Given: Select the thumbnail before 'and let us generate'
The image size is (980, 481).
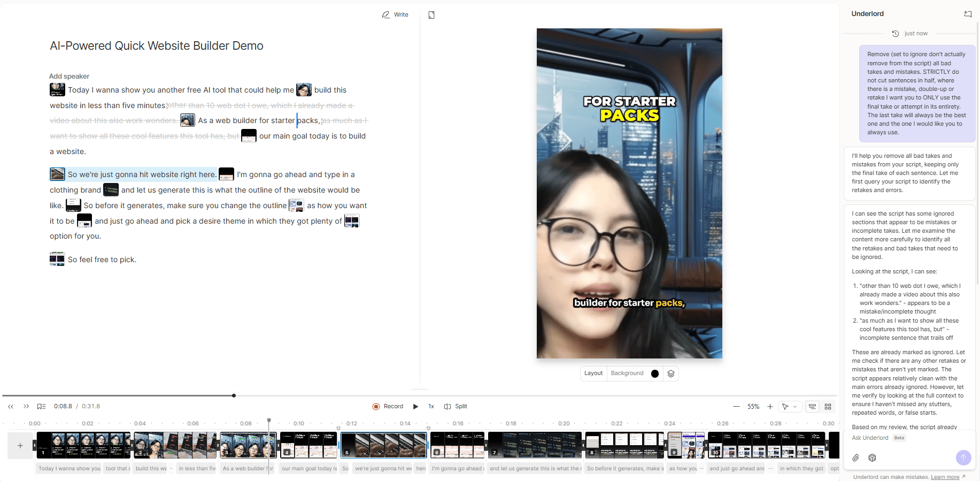Looking at the screenshot, I should tap(111, 190).
